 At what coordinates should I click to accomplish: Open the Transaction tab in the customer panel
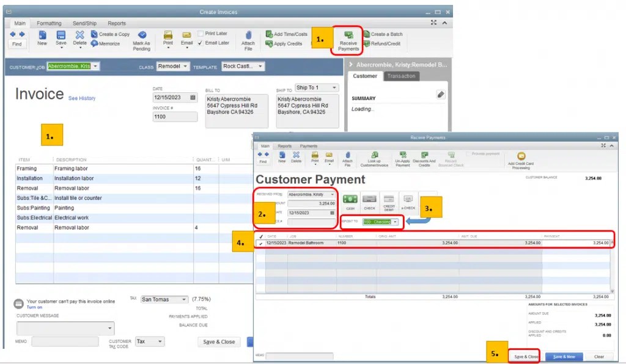(x=402, y=76)
